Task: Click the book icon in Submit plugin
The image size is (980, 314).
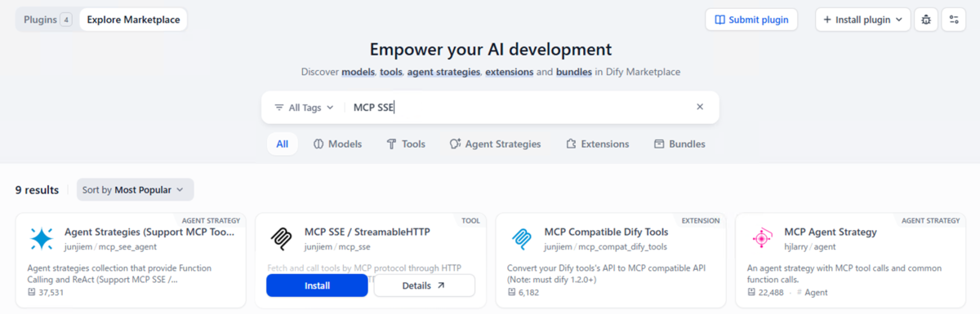Action: 719,20
